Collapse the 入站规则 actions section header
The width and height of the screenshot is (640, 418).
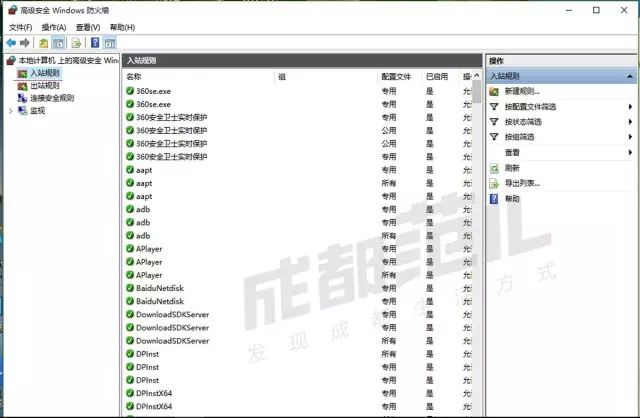click(630, 76)
